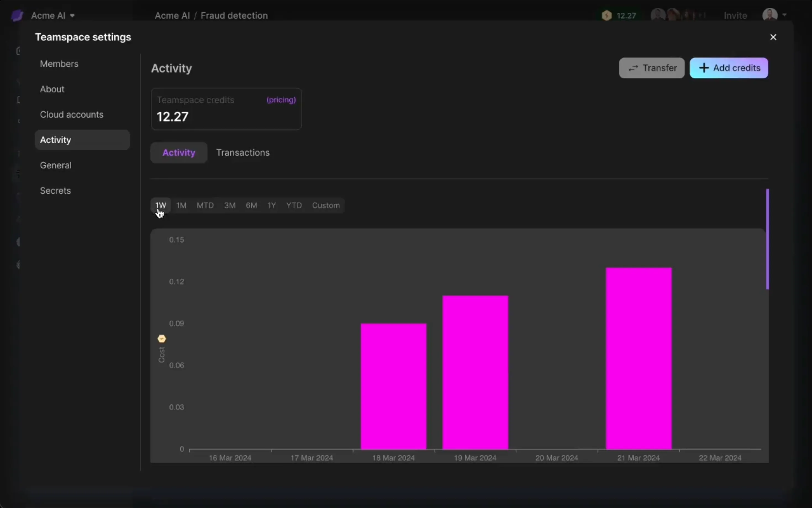Click the Acme AI breadcrumb

pyautogui.click(x=172, y=15)
